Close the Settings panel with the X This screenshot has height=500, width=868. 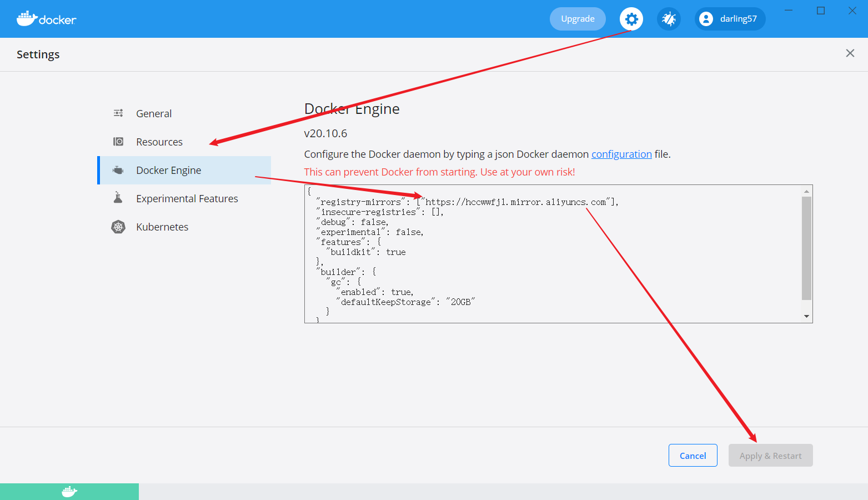(850, 53)
